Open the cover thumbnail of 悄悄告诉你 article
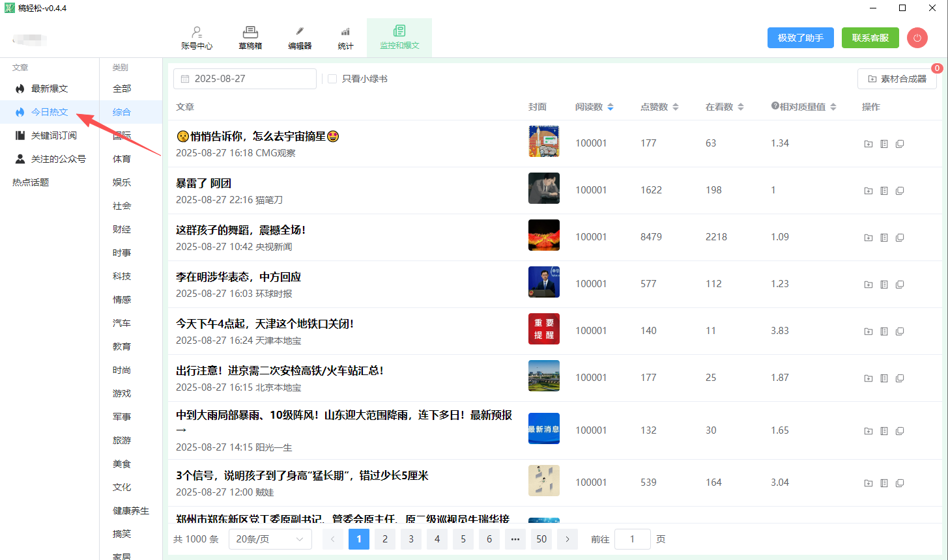Screen dimensions: 948x560 click(x=544, y=141)
